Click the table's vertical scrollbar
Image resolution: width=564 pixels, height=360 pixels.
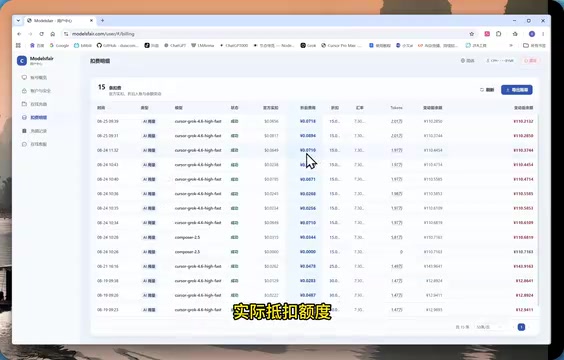coord(538,210)
